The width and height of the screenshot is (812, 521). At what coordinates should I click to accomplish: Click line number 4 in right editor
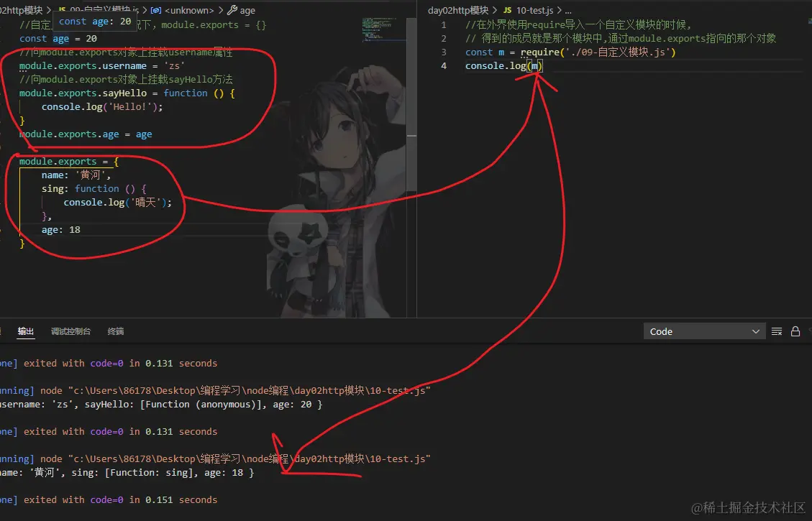(444, 65)
